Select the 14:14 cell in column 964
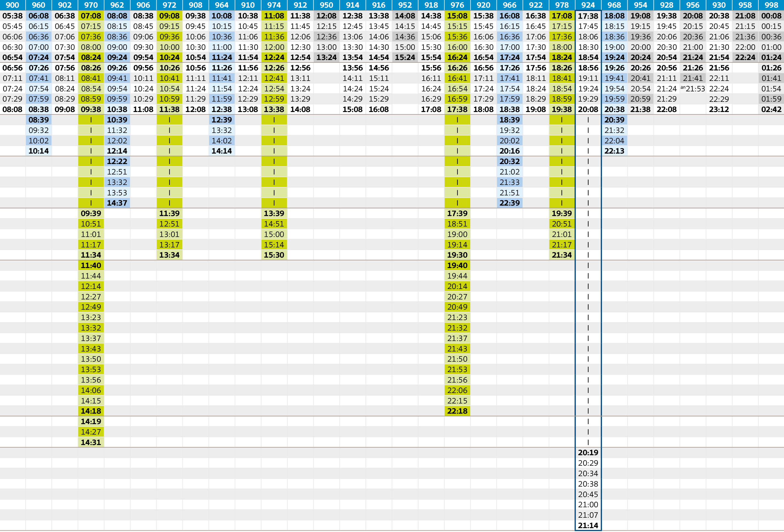The height and width of the screenshot is (532, 784). (222, 151)
